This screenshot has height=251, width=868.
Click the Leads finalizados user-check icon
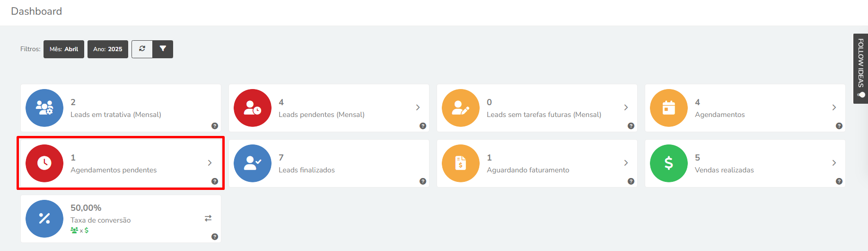point(253,163)
